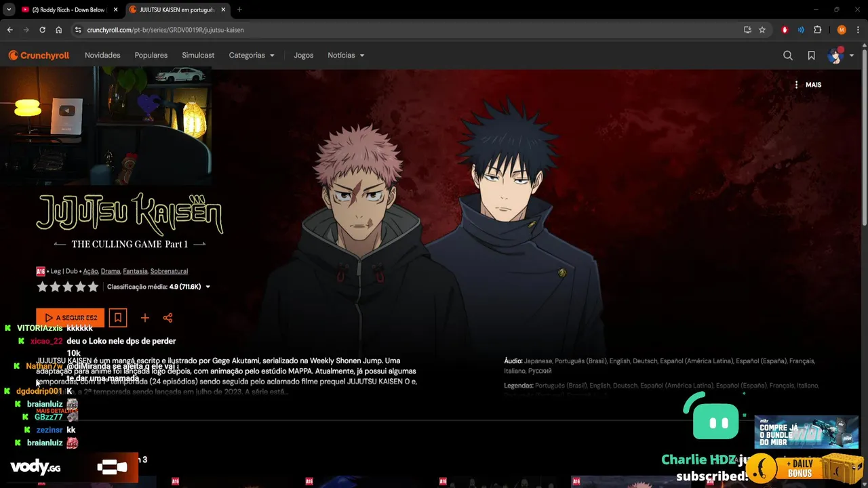Close the JUJUTSU KAISEN tab
Viewport: 868px width, 488px height.
(223, 10)
